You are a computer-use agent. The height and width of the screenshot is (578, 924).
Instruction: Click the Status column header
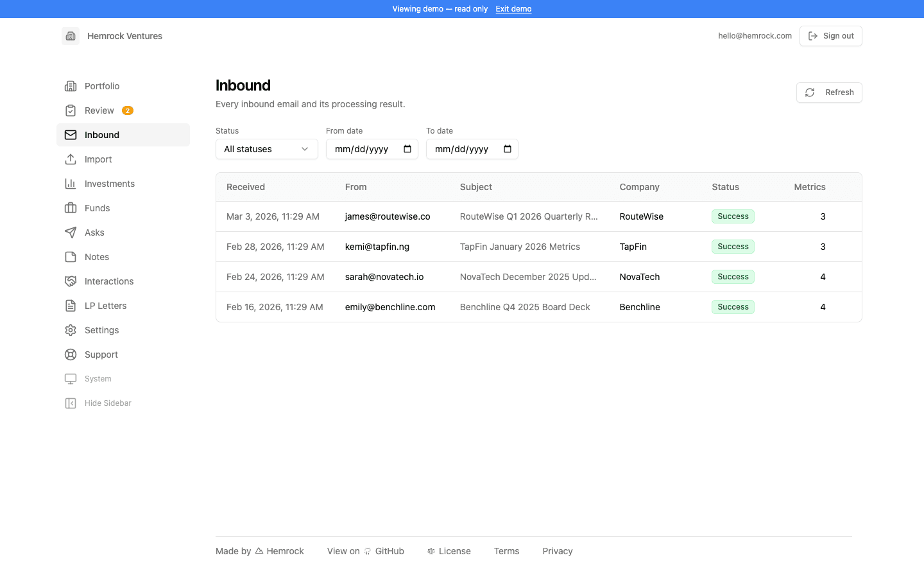[x=726, y=187]
